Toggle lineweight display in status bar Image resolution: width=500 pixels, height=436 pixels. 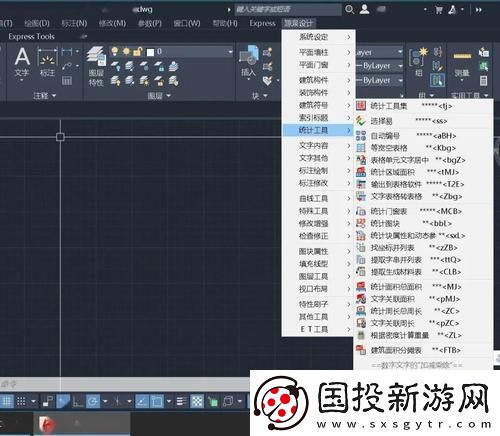click(x=181, y=401)
